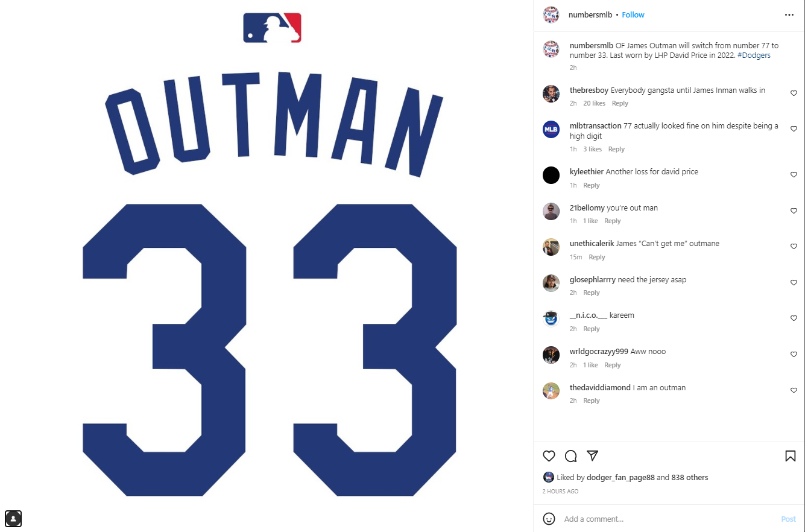Image resolution: width=805 pixels, height=532 pixels.
Task: Reply to 21bellomy's comment
Action: tap(613, 221)
